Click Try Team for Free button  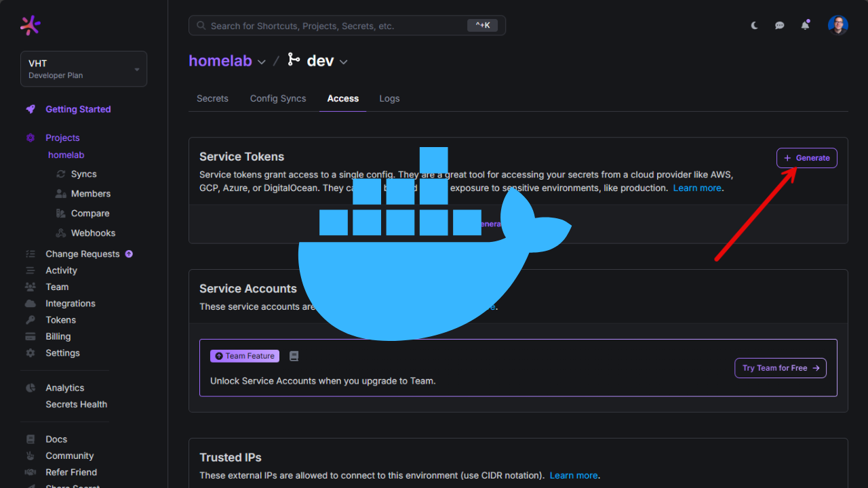coord(780,368)
